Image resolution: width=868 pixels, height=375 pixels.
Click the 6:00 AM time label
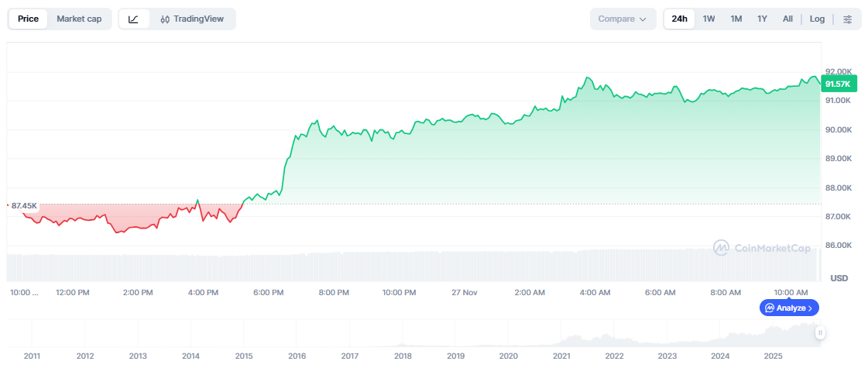(660, 292)
